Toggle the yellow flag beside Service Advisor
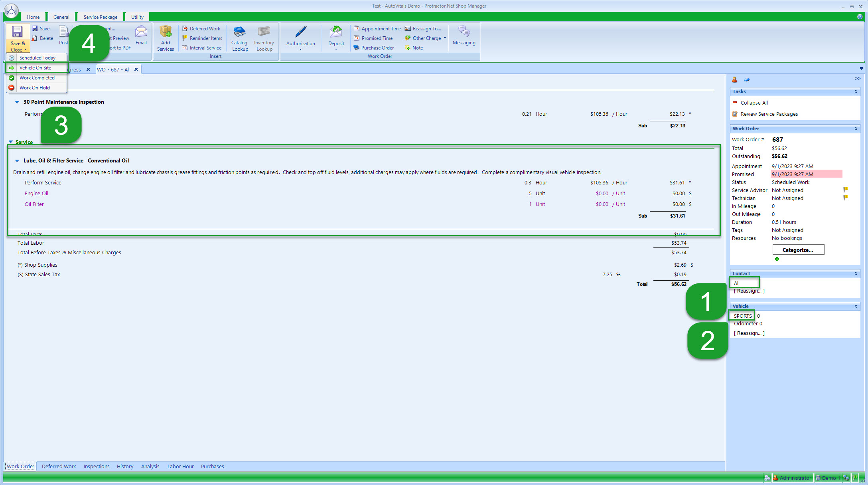 [846, 190]
